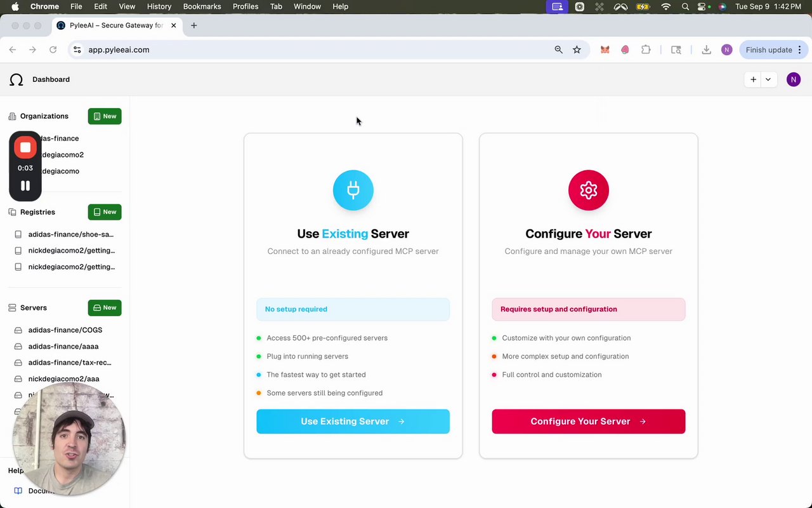Click the Servers section icon
Image resolution: width=812 pixels, height=508 pixels.
point(12,308)
